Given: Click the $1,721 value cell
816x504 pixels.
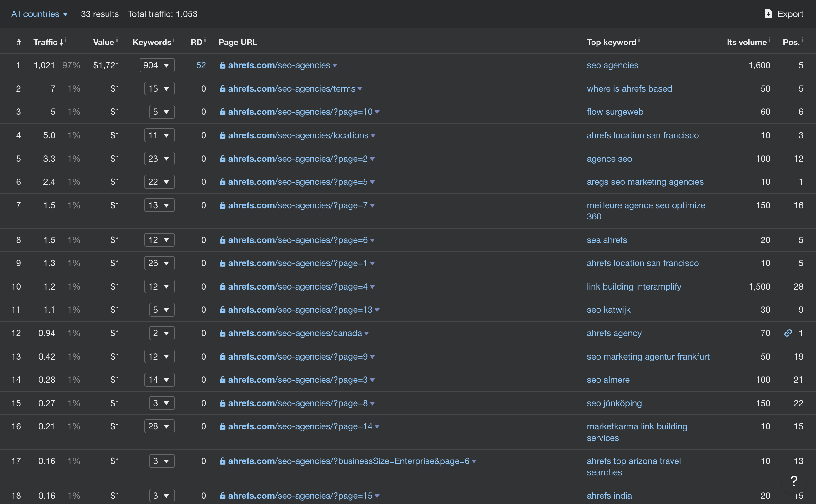Looking at the screenshot, I should coord(106,65).
